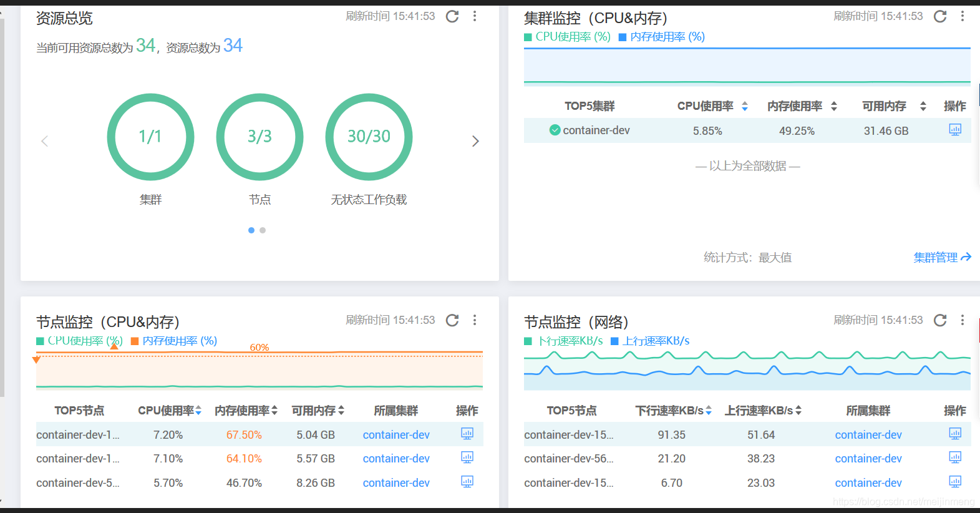The height and width of the screenshot is (513, 980).
Task: Open monitor icon for node with 91.35 download rate
Action: 955,434
